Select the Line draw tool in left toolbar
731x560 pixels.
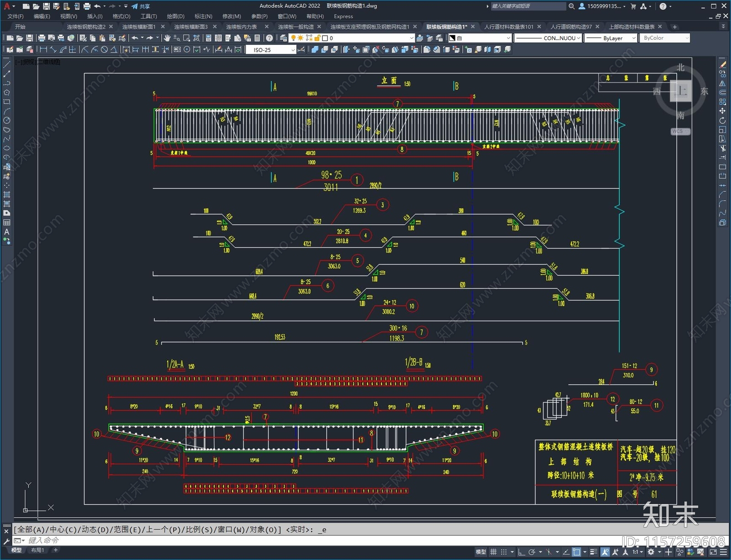[x=6, y=64]
